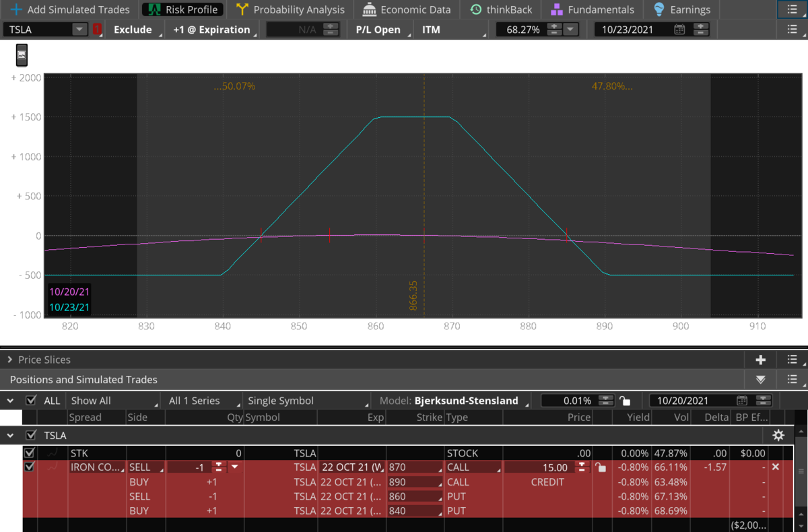Open the quantity dropdown arrow next to -1
Viewport: 808px width, 532px height.
(x=234, y=467)
